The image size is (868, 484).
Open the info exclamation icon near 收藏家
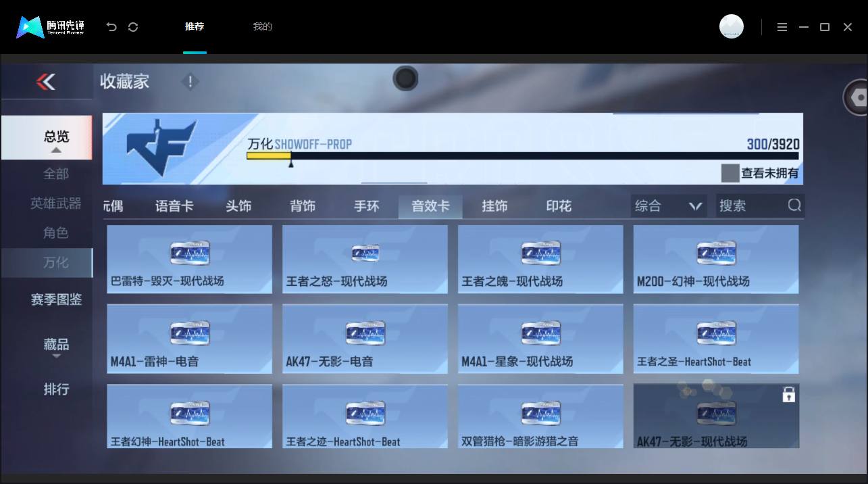click(190, 82)
